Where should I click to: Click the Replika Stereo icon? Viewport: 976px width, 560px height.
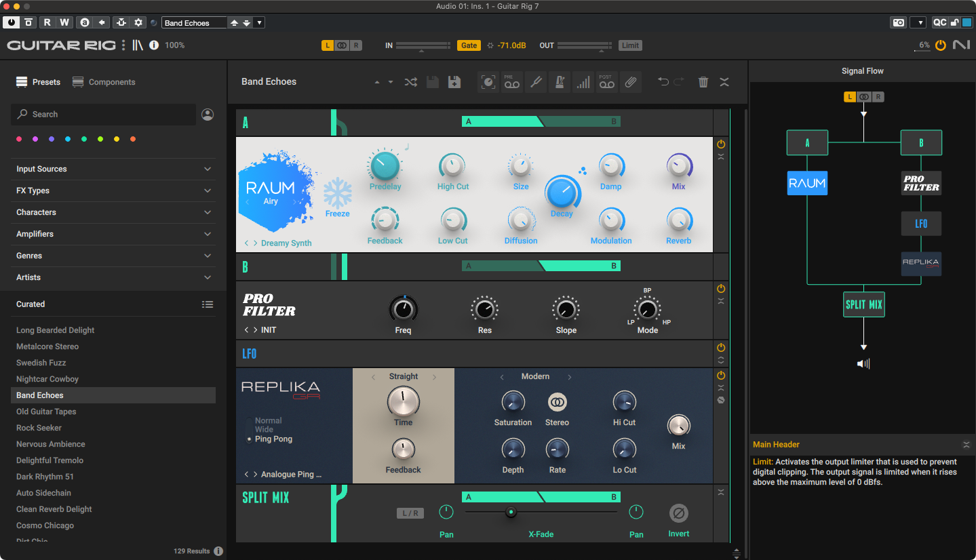tap(557, 402)
